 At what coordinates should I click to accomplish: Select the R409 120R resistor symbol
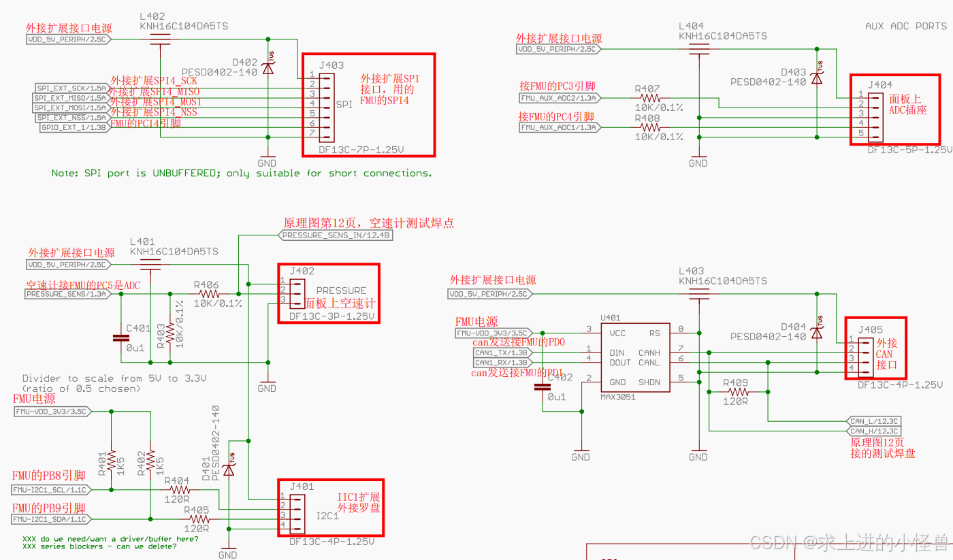738,392
